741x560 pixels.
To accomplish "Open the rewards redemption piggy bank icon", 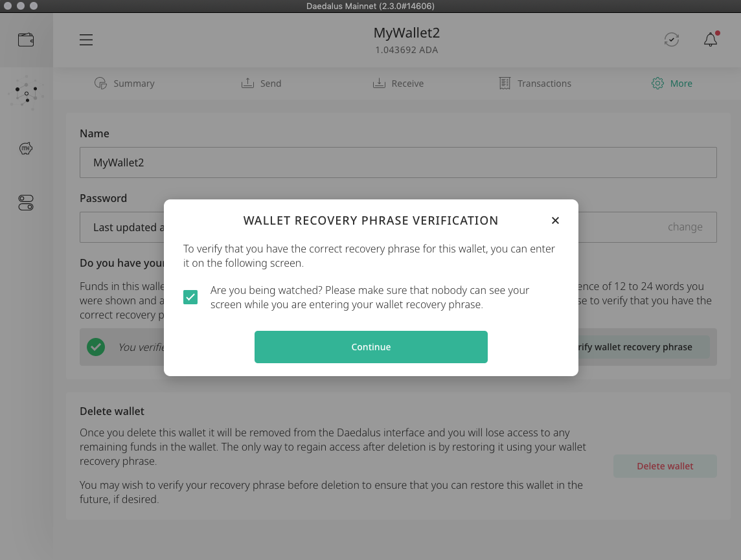I will 26,149.
